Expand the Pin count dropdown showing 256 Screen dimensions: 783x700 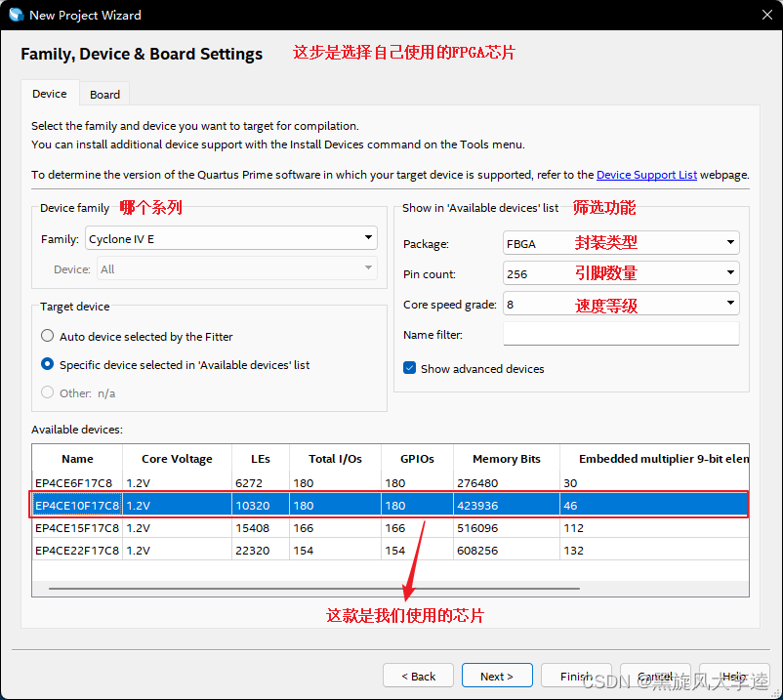(621, 273)
